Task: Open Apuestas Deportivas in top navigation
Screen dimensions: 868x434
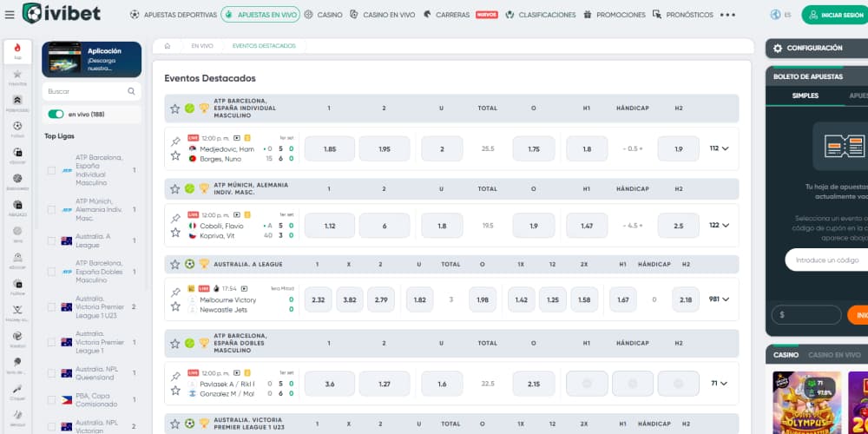Action: (174, 15)
